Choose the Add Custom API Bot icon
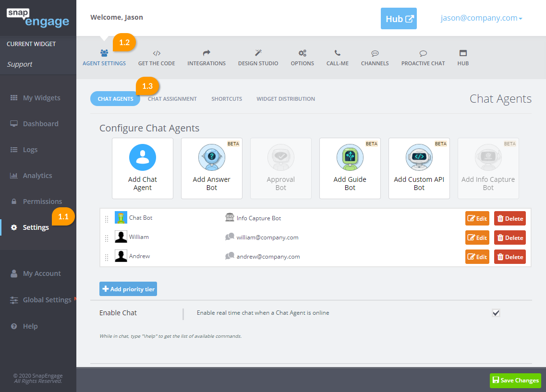 (x=419, y=157)
